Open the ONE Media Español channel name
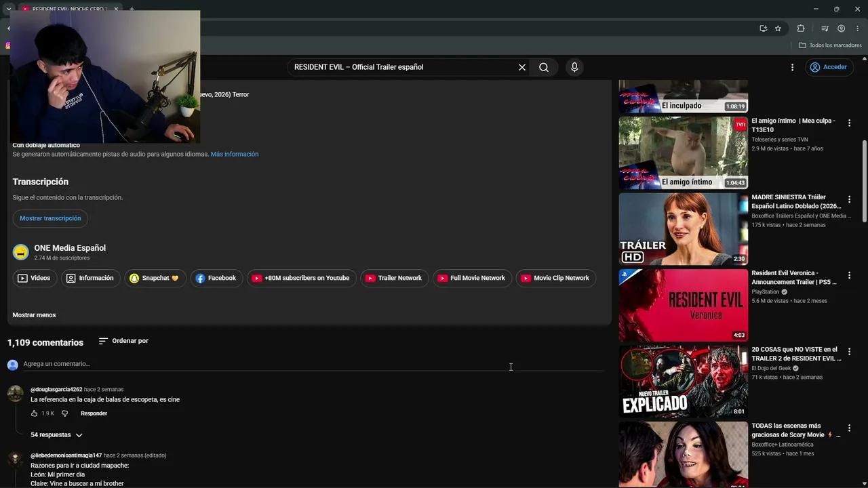The height and width of the screenshot is (488, 868). (70, 248)
